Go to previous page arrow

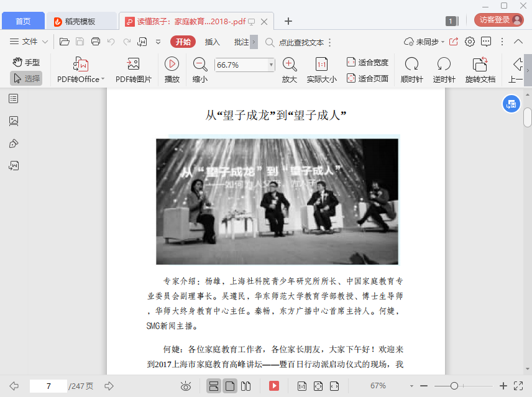pos(14,386)
